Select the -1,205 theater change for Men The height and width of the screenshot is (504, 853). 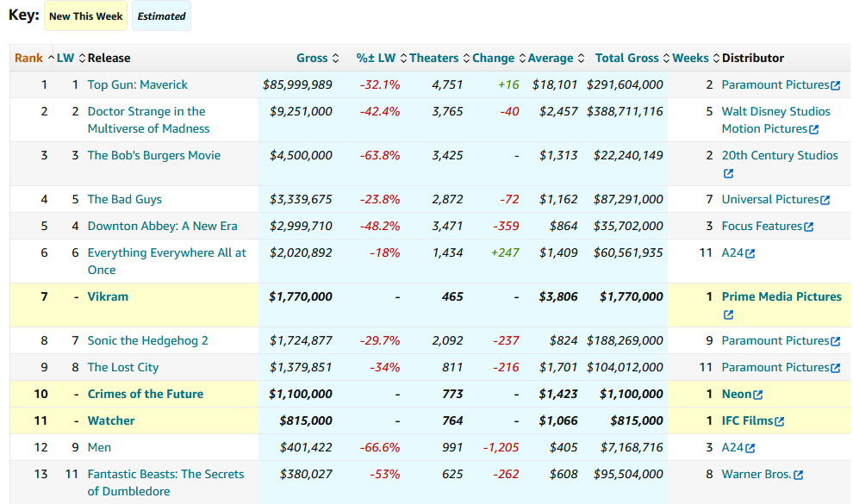(501, 447)
